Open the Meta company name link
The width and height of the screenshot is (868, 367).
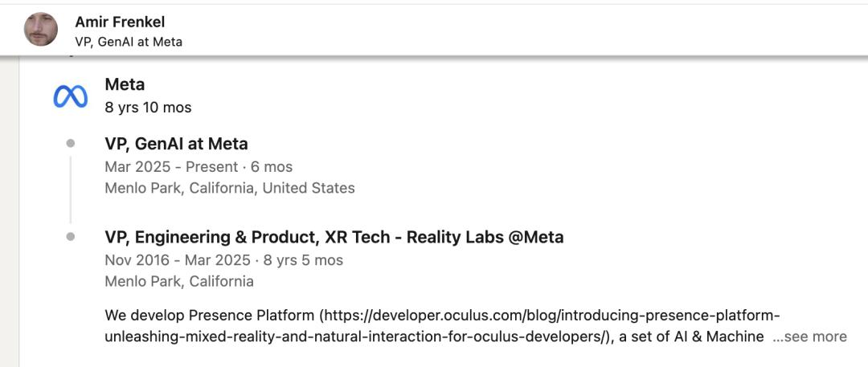coord(125,84)
